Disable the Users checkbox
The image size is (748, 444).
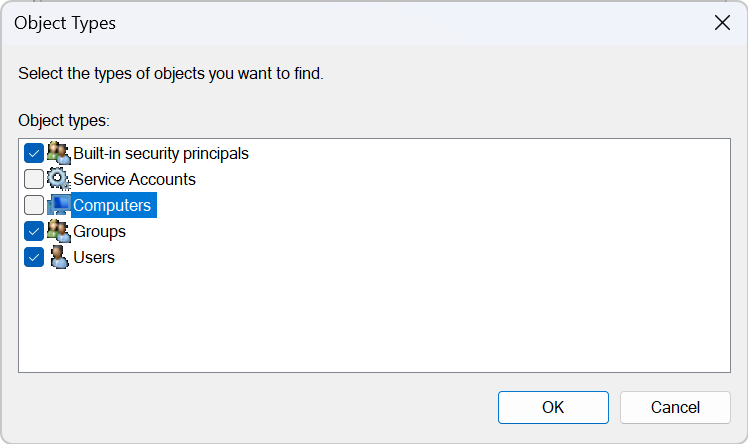[x=34, y=258]
